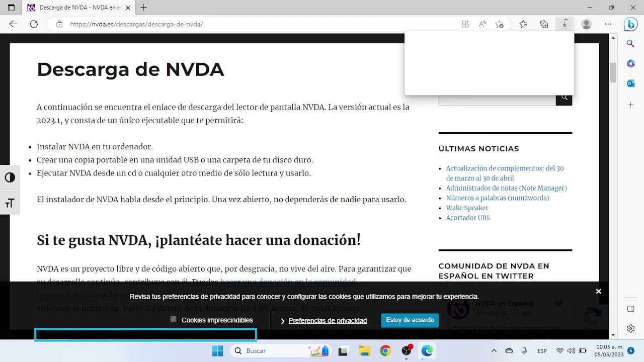The image size is (644, 362).
Task: Open a new browser tab
Action: (x=144, y=8)
